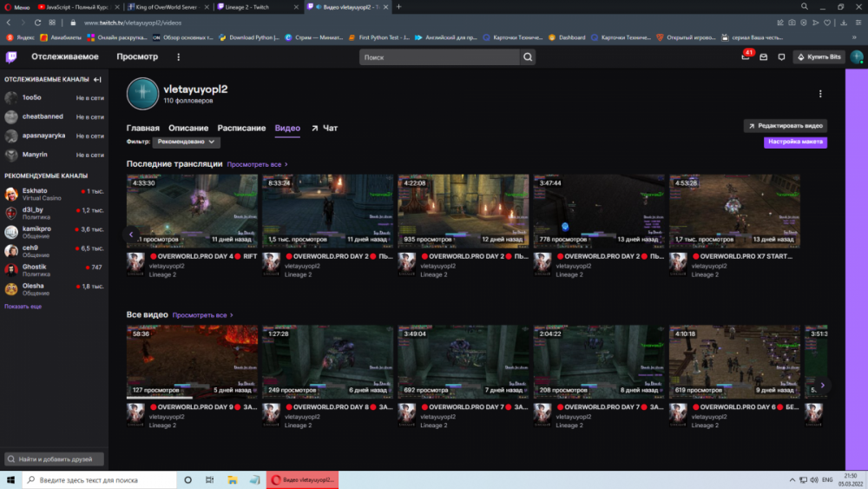Reload the page in browser toolbar
This screenshot has width=868, height=489.
(37, 23)
